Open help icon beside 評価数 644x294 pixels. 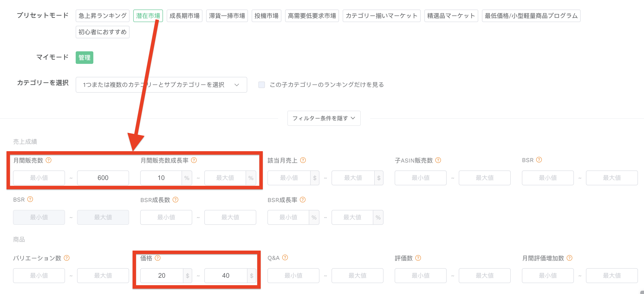(418, 258)
